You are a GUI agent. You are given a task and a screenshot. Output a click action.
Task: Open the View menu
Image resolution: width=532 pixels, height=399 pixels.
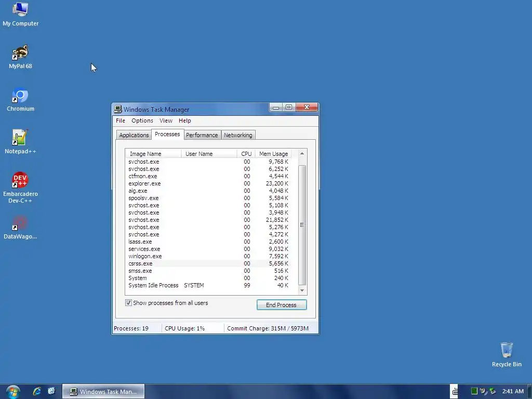click(166, 121)
